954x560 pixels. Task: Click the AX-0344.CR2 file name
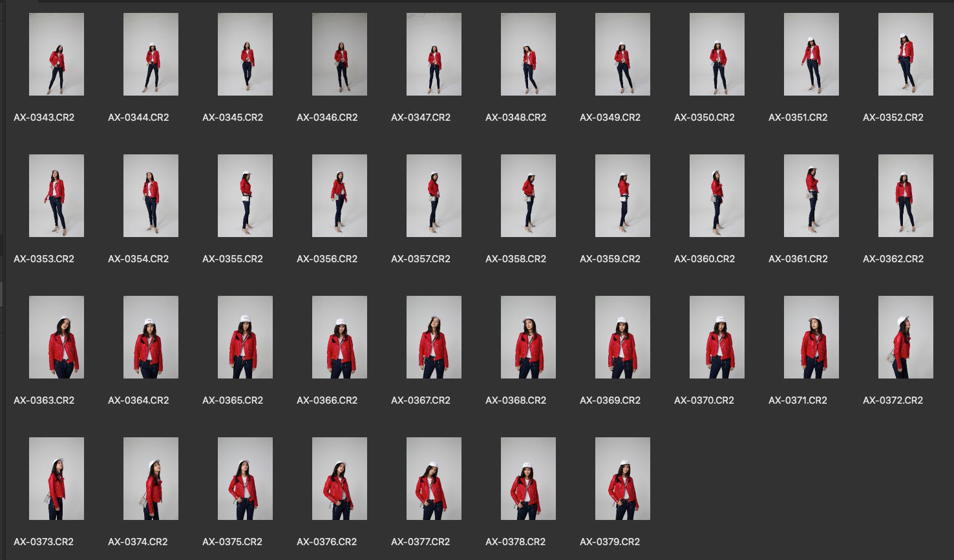[138, 118]
